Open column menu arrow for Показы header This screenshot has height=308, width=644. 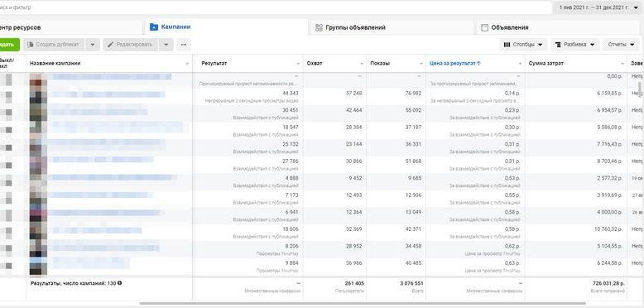click(x=421, y=64)
